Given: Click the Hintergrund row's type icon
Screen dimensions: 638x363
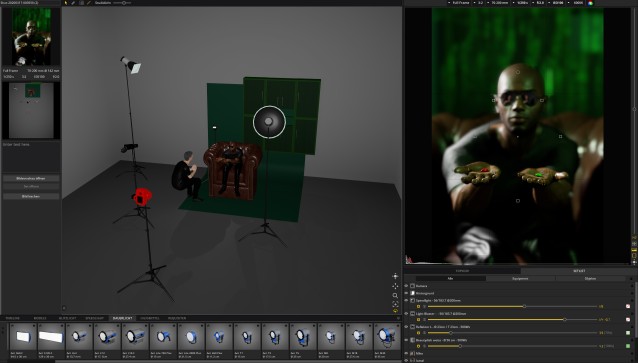Looking at the screenshot, I should click(412, 293).
